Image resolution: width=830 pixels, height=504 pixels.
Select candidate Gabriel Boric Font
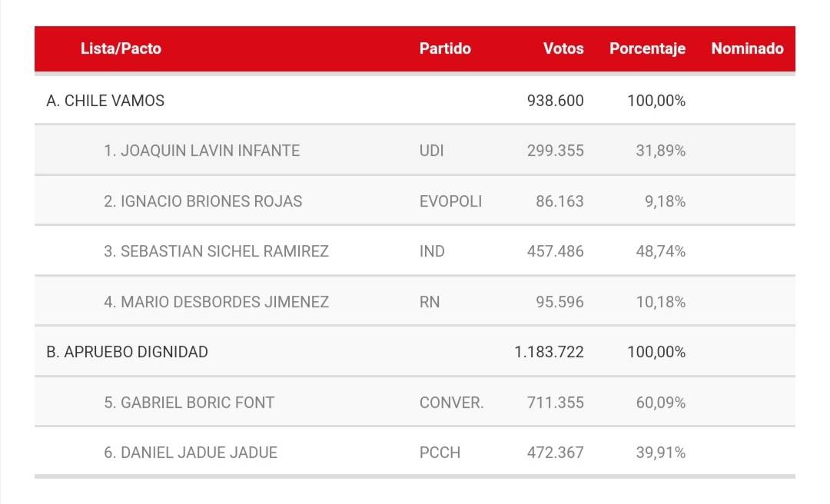click(x=189, y=403)
